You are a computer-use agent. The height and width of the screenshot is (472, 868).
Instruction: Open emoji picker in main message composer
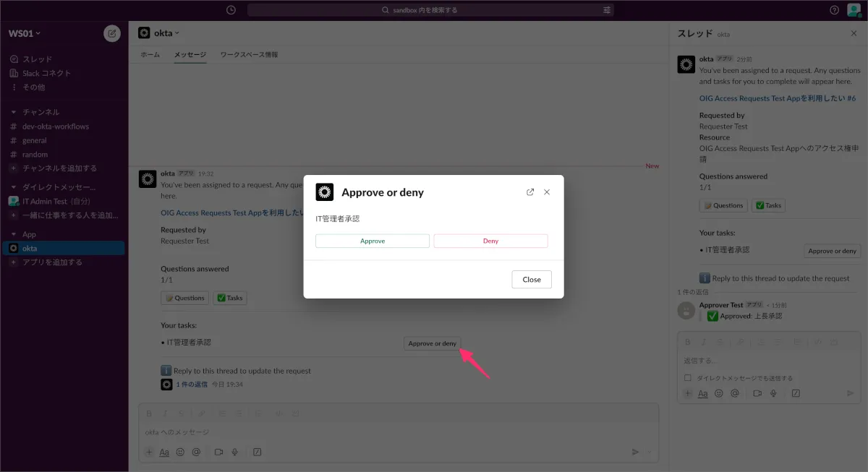(180, 452)
